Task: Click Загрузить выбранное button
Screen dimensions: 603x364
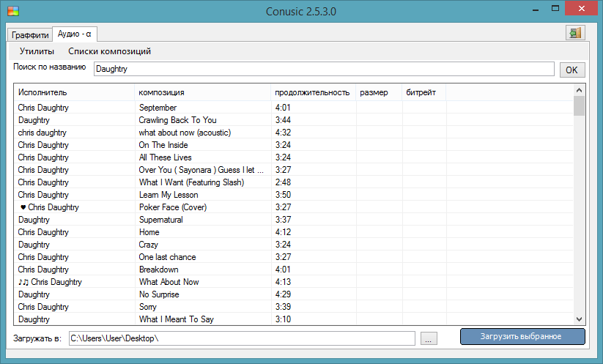Action: (522, 336)
